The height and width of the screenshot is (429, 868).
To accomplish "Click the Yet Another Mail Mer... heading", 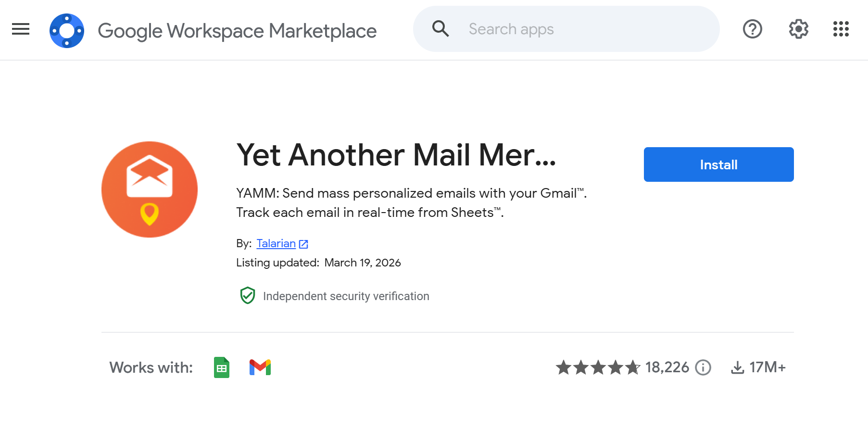I will click(396, 155).
